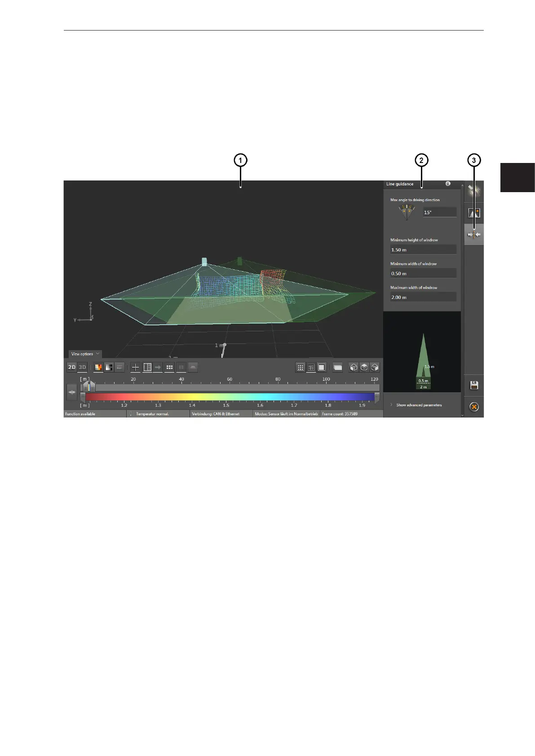Open the View options dropdown

pos(85,354)
